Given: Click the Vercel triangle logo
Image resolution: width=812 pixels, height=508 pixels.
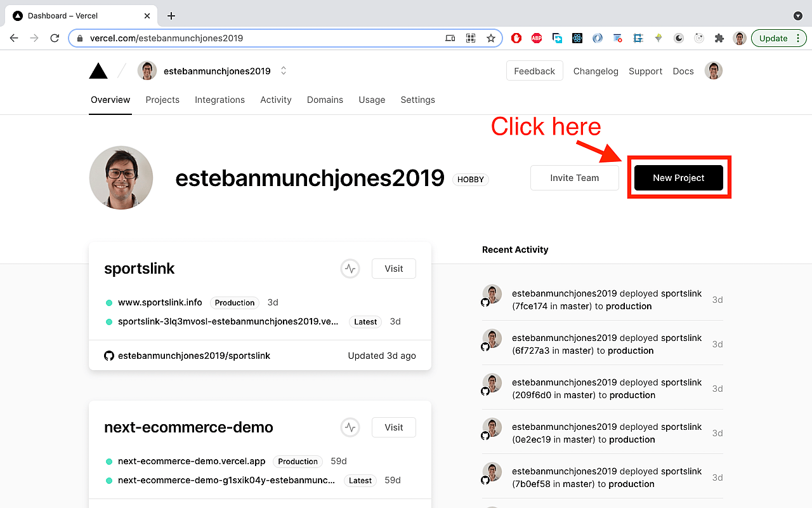Looking at the screenshot, I should [98, 70].
